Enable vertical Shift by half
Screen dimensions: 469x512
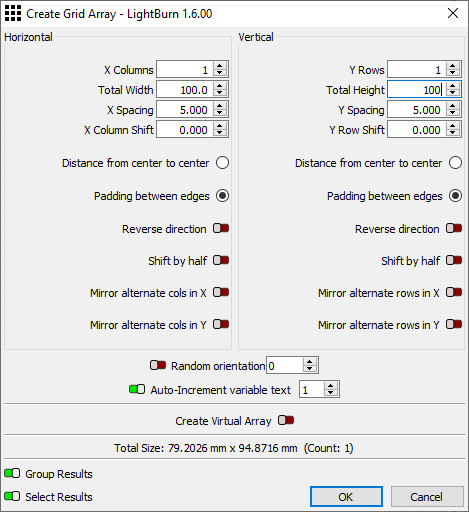tap(454, 260)
